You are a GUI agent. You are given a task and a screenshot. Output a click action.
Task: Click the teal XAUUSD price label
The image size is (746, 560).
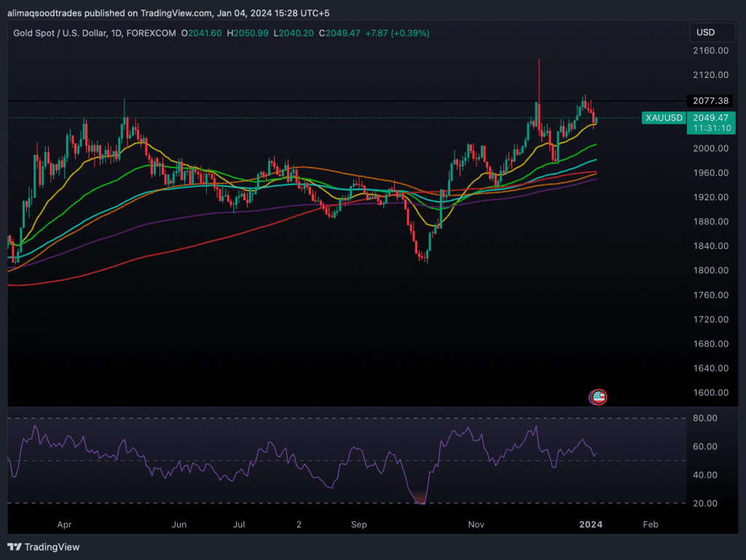click(663, 117)
